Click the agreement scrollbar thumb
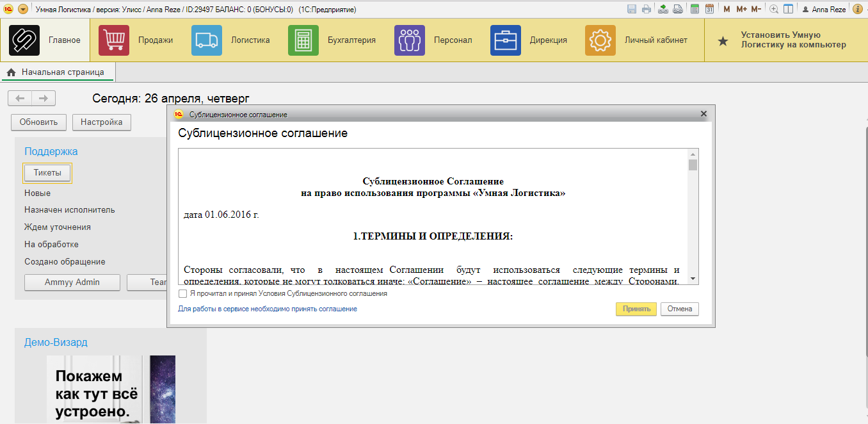Screen dimensions: 868x424 (x=693, y=165)
